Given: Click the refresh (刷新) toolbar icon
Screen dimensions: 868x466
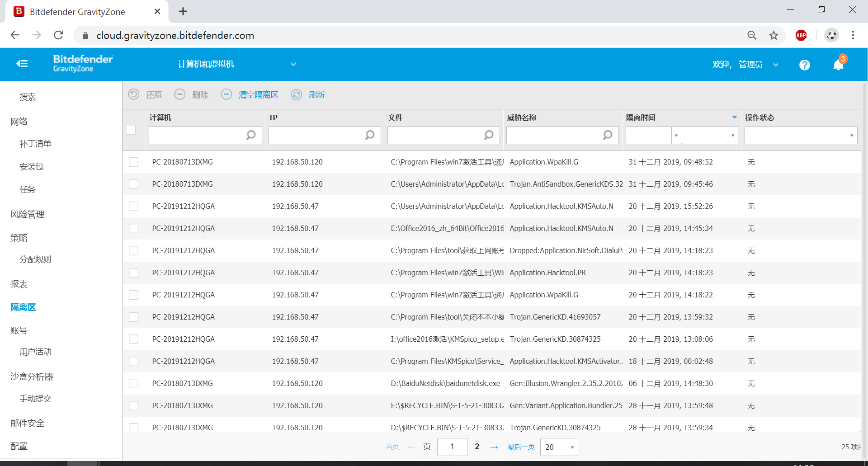Looking at the screenshot, I should [x=297, y=94].
